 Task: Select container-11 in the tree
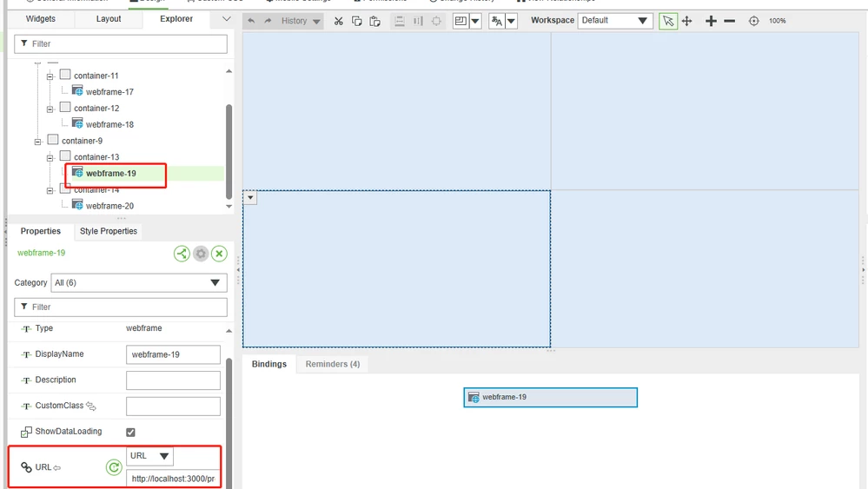click(96, 76)
